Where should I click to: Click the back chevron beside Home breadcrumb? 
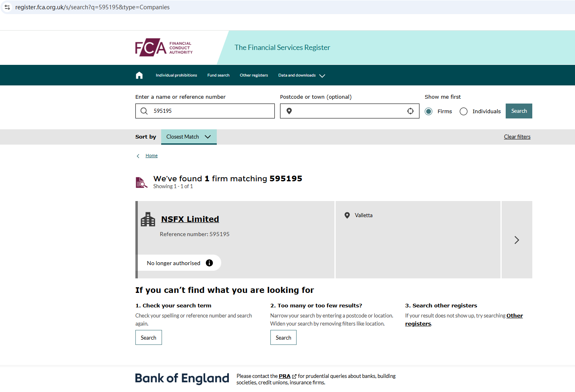(138, 156)
